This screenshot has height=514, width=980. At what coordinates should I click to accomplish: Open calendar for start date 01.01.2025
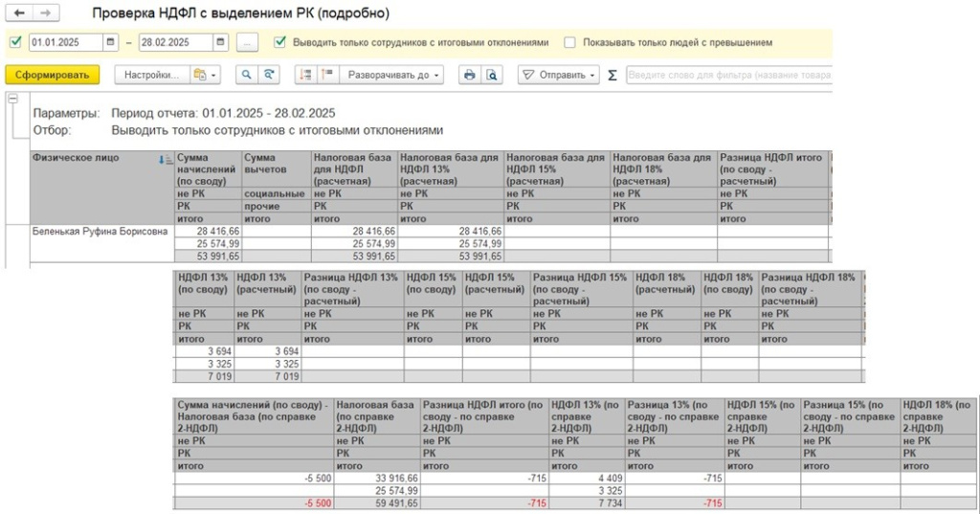click(111, 42)
